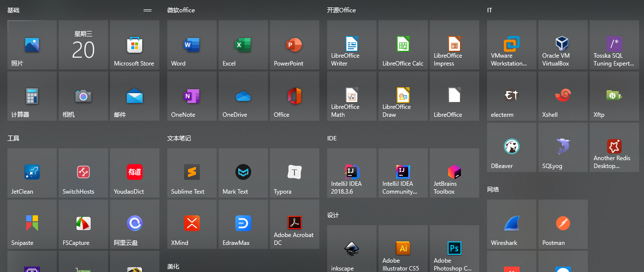
Task: Open the 计算器 calculator tile
Action: 32,96
